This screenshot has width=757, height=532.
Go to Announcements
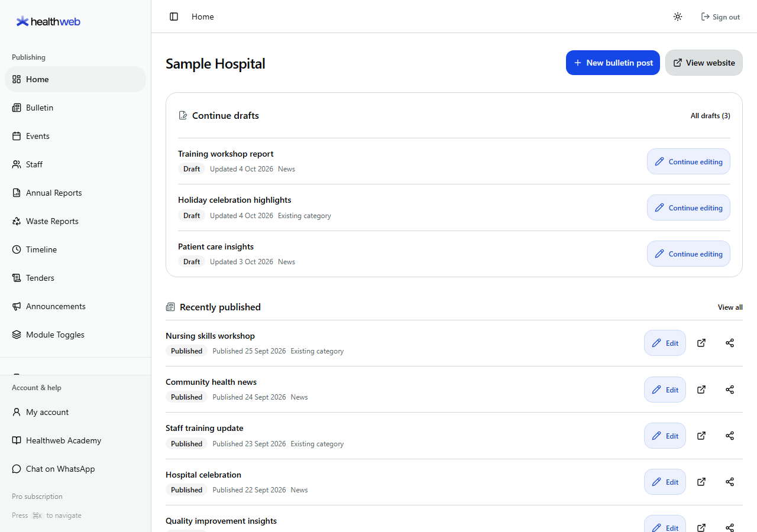[75, 306]
